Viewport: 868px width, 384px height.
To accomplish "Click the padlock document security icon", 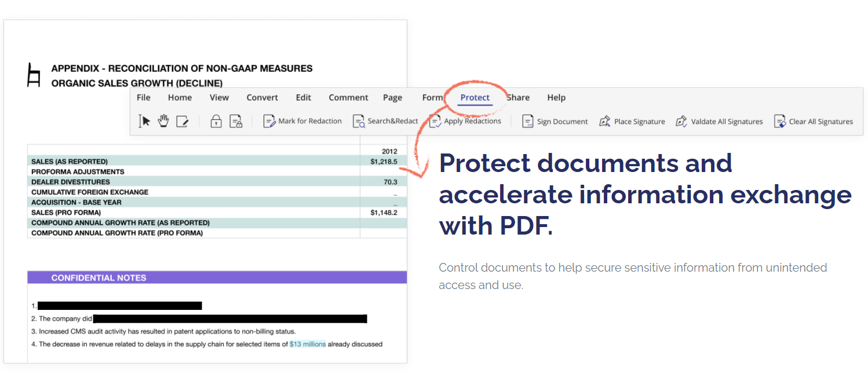I will coord(216,120).
